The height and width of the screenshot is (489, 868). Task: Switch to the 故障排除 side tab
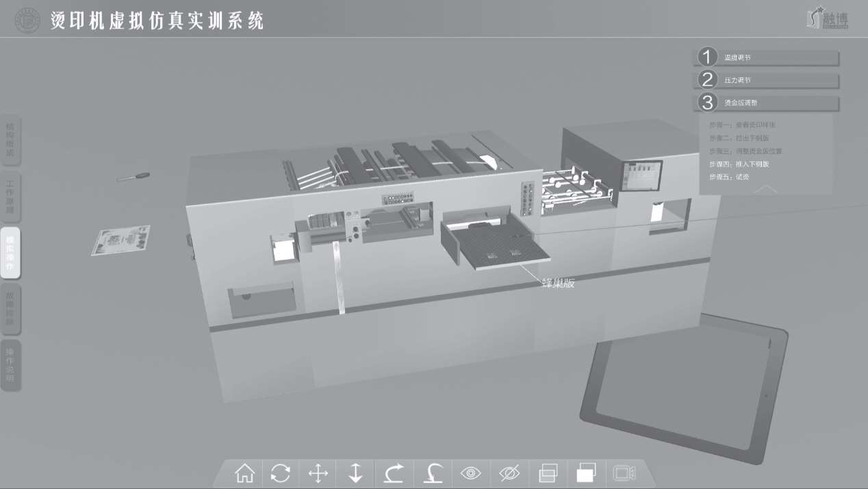pos(10,309)
